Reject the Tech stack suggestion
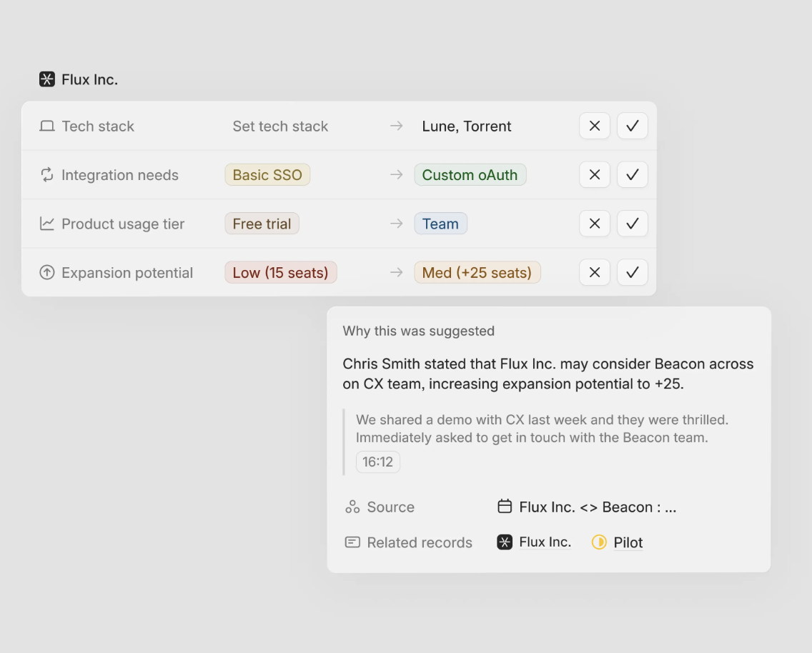 (x=595, y=126)
